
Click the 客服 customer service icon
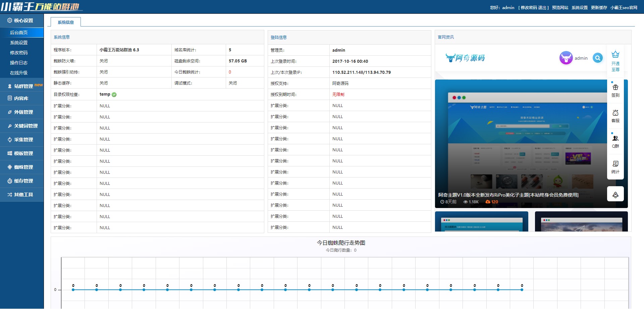pos(615,116)
